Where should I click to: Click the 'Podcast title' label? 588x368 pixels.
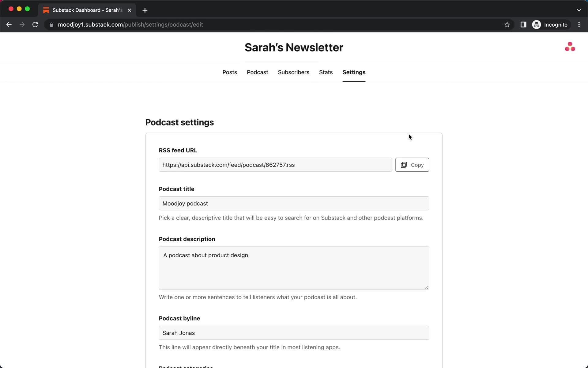[x=176, y=189]
